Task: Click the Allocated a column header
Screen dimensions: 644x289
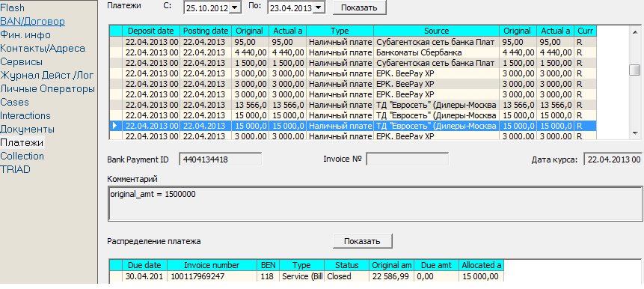Action: pyautogui.click(x=482, y=265)
